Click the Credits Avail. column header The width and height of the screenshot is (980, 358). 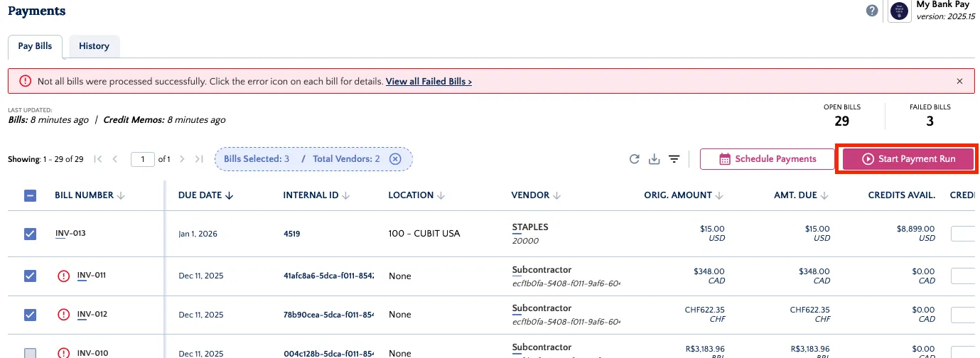tap(901, 195)
